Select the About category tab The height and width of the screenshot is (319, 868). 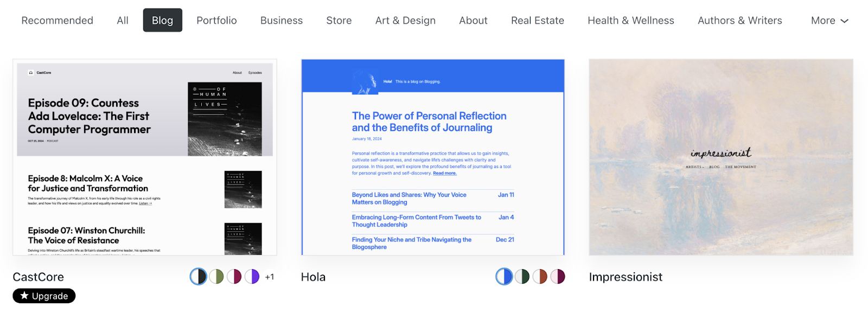473,21
